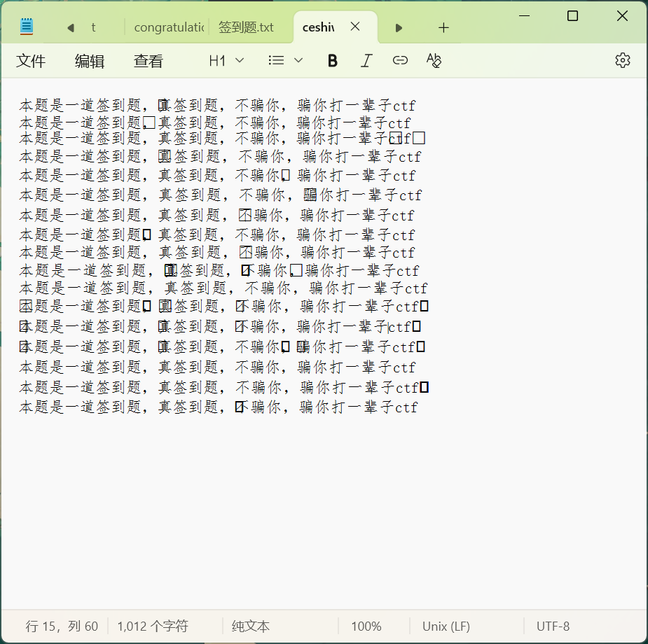The height and width of the screenshot is (644, 648).
Task: Toggle italic formatting in the toolbar
Action: [x=366, y=61]
